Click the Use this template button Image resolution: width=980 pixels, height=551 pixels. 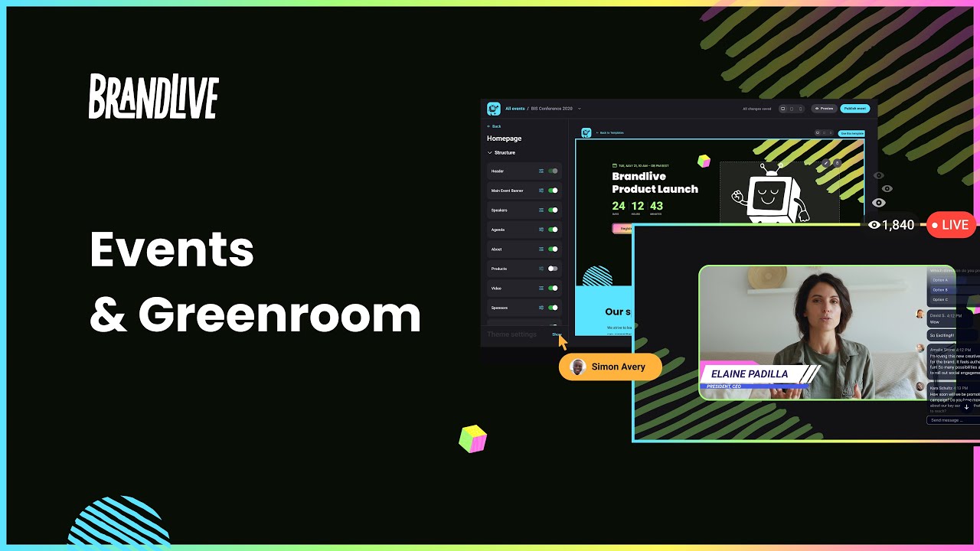[851, 133]
